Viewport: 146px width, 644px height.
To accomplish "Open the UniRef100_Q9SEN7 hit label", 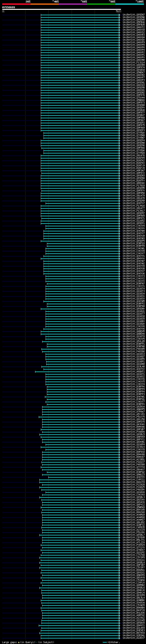I will (x=133, y=15).
